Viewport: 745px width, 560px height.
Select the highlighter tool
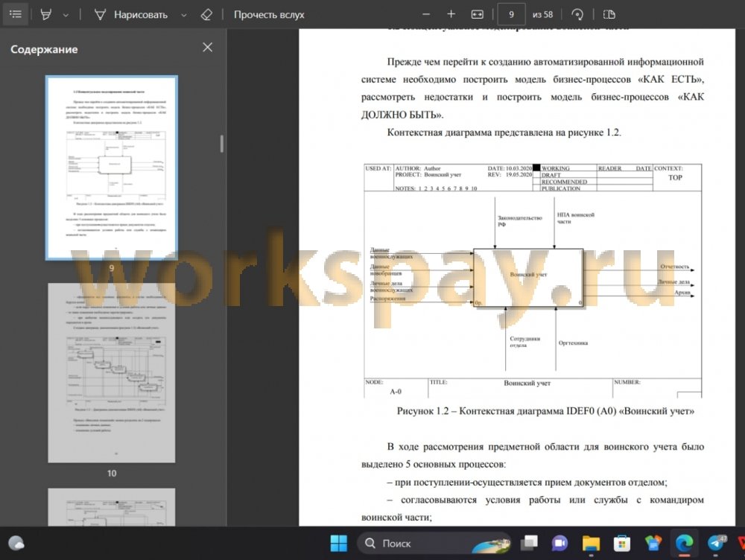tap(46, 15)
